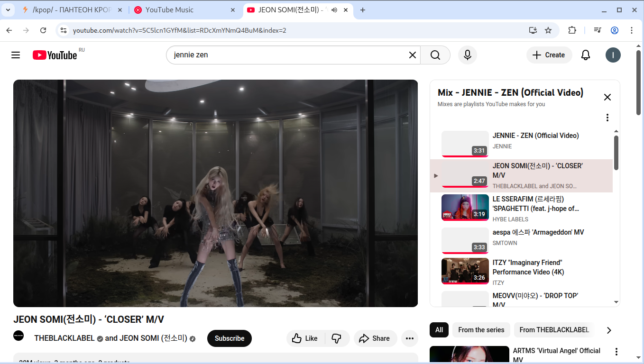The image size is (644, 364).
Task: Select the From THEBLACKLABEL chip
Action: point(554,330)
